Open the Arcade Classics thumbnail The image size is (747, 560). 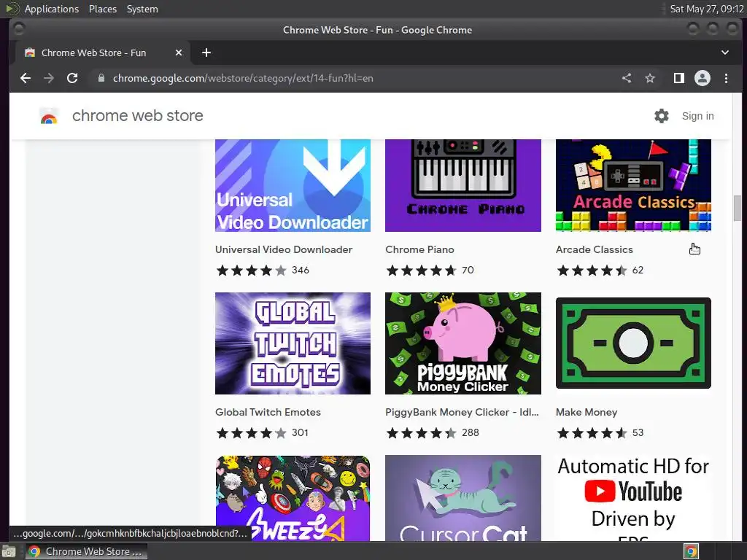coord(633,186)
